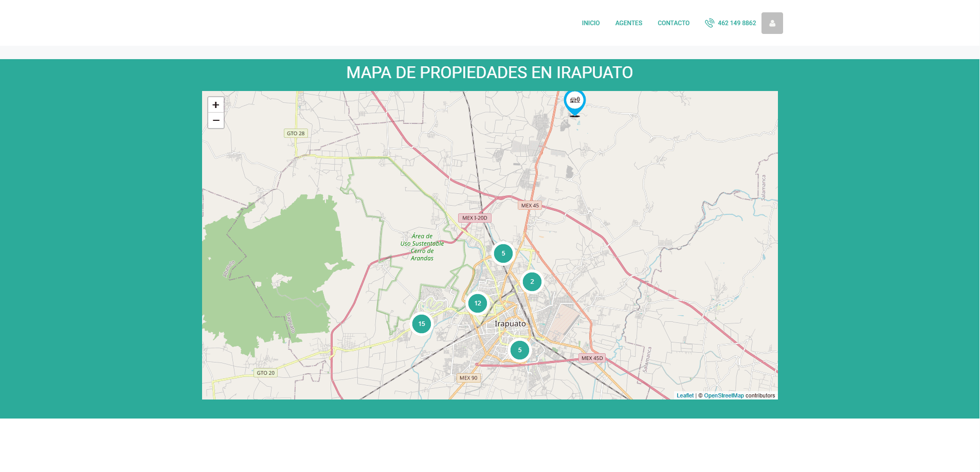Zoom in on the map
980x472 pixels.
216,105
